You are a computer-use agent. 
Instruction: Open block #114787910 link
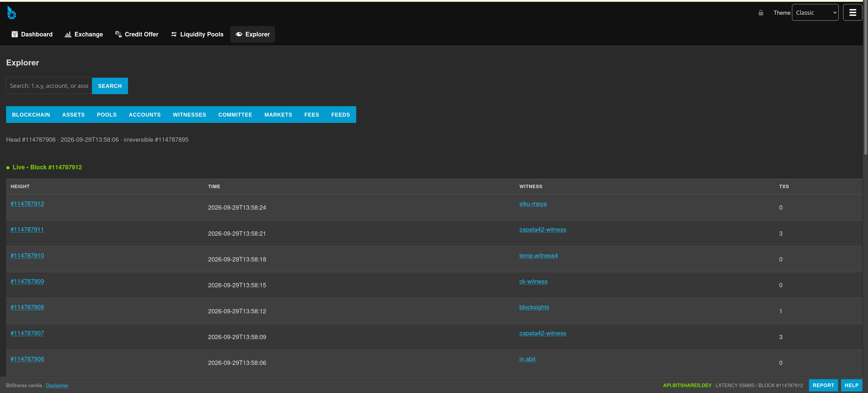pos(27,256)
